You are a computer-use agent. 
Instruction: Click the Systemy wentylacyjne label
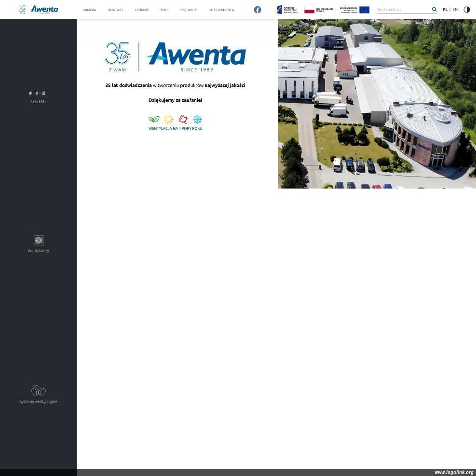click(38, 401)
